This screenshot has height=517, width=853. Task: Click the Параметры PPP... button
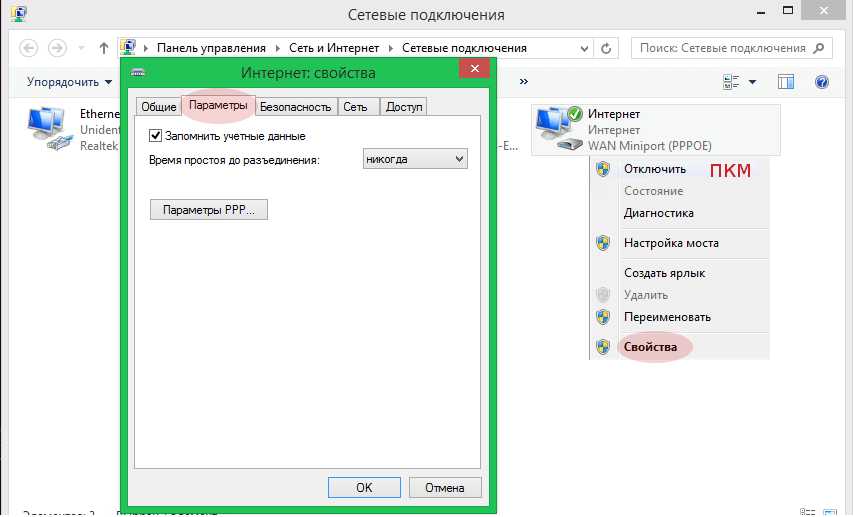click(208, 211)
